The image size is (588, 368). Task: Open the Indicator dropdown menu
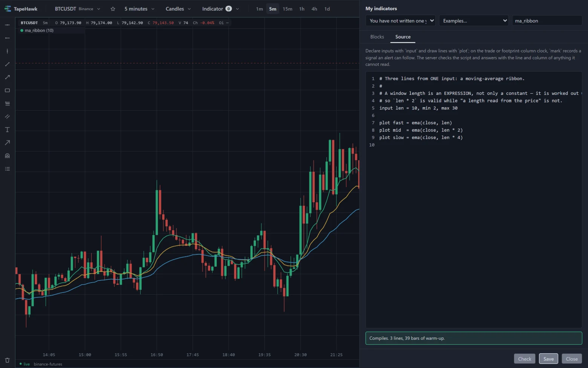pyautogui.click(x=220, y=9)
